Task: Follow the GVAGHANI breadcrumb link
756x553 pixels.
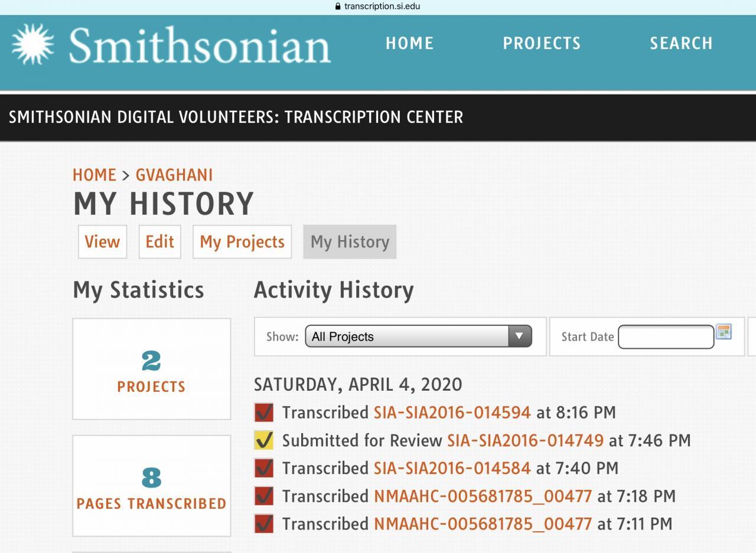Action: tap(174, 175)
